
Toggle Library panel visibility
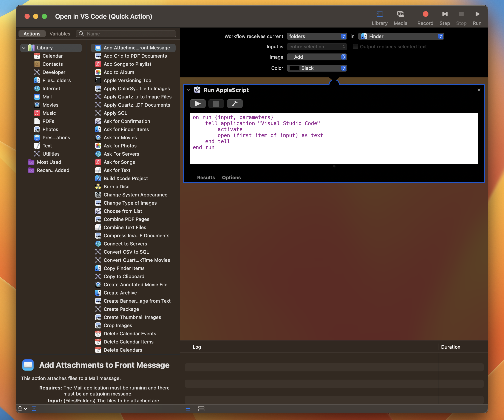point(379,14)
